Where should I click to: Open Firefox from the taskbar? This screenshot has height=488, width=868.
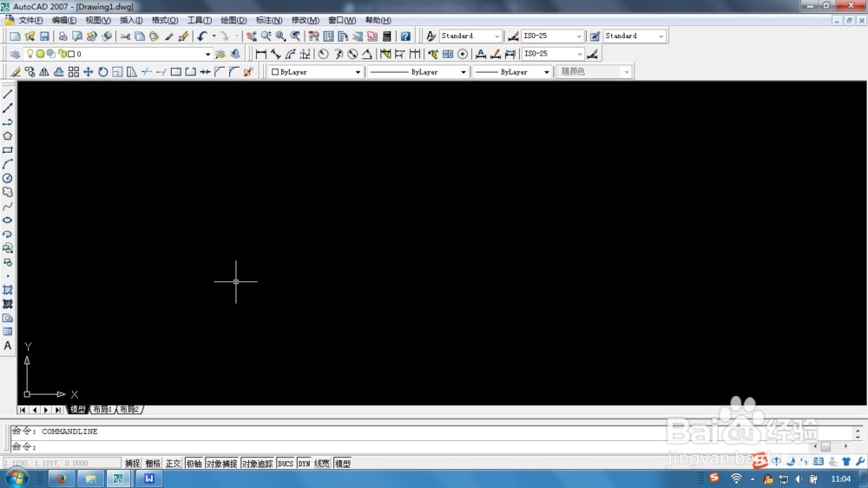pyautogui.click(x=62, y=478)
